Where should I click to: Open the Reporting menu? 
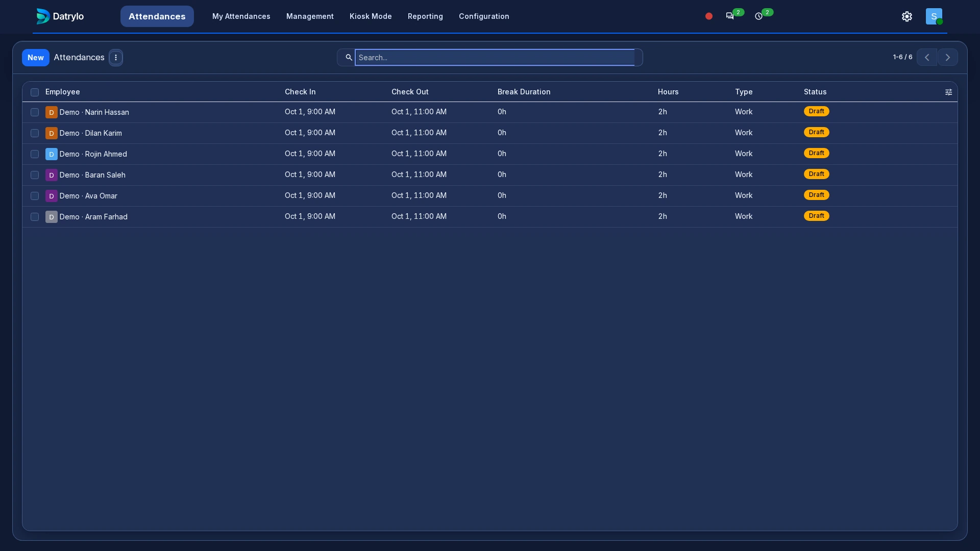tap(425, 16)
